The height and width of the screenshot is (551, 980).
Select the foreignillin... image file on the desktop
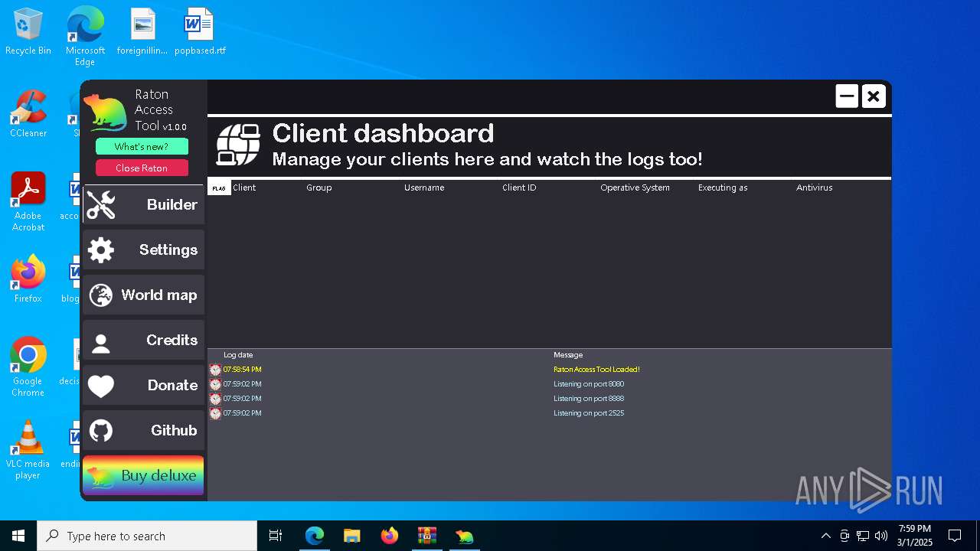tap(142, 32)
